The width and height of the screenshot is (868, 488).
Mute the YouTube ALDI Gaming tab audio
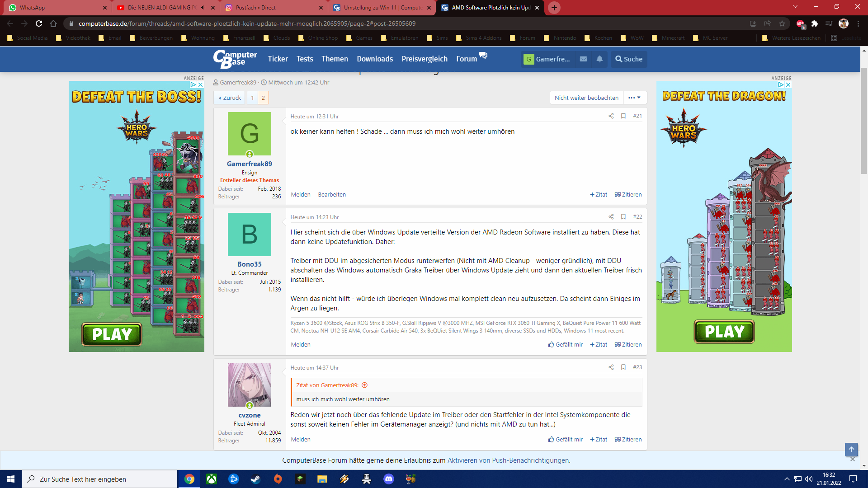[x=203, y=8]
